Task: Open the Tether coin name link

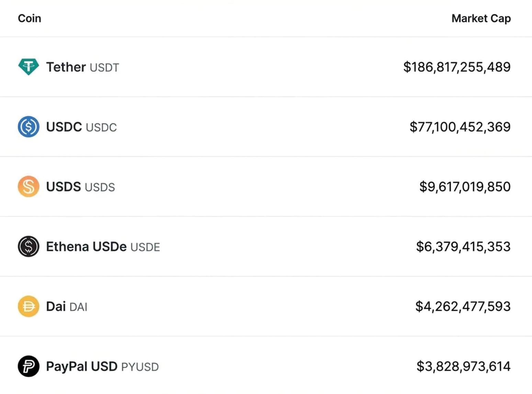Action: click(x=66, y=67)
